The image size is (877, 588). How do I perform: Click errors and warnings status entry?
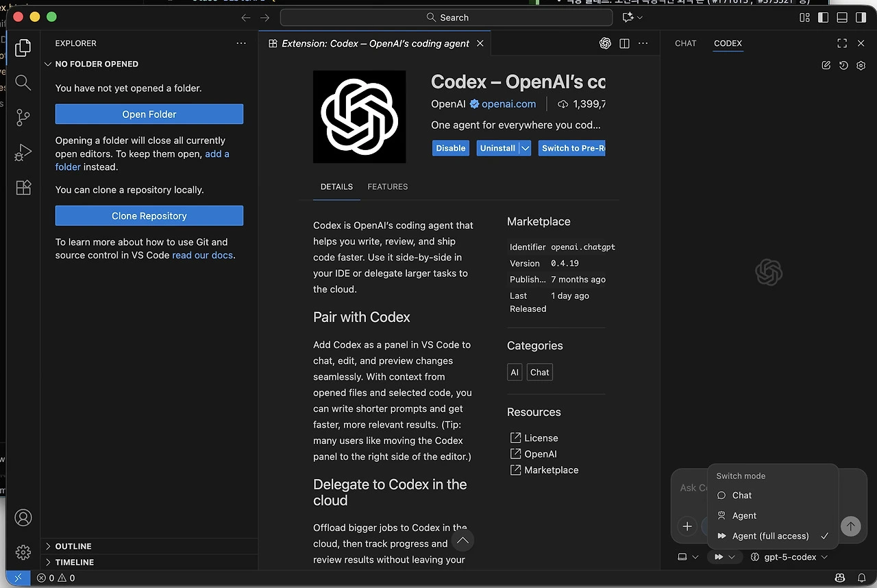coord(56,578)
